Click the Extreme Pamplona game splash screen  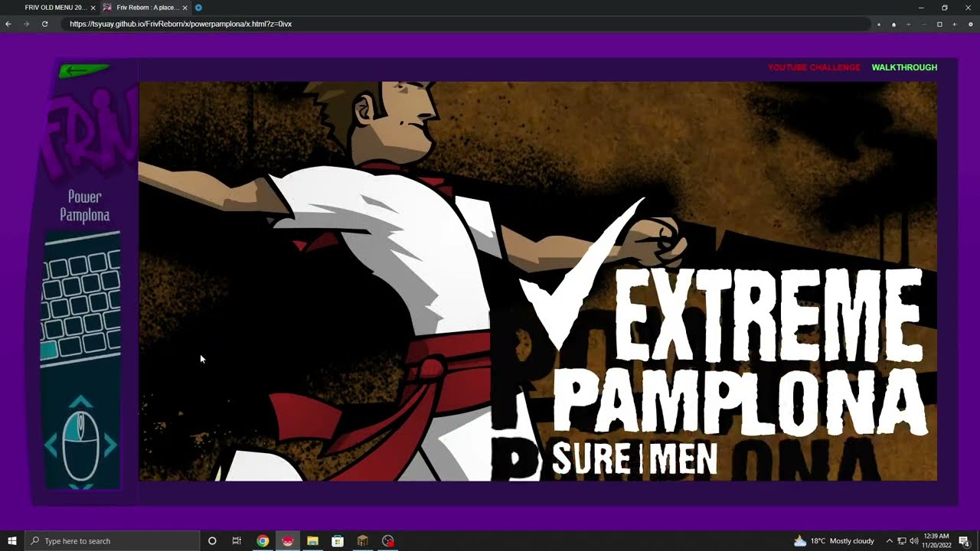(537, 281)
